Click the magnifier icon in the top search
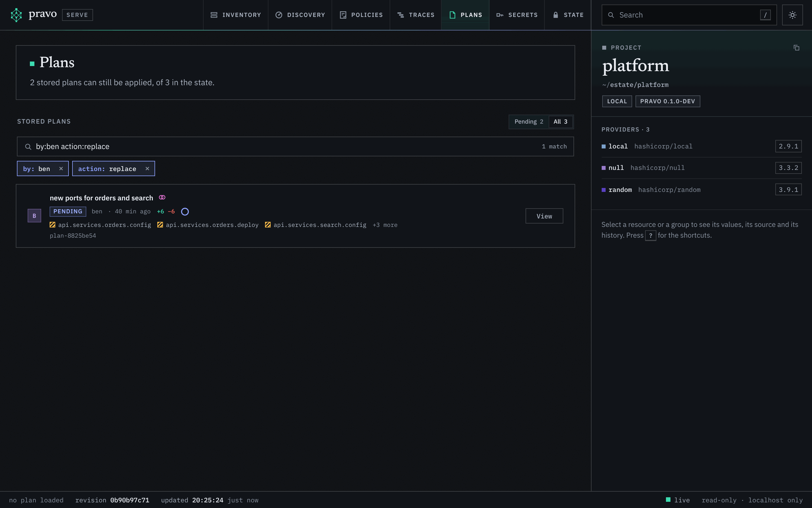 tap(611, 15)
